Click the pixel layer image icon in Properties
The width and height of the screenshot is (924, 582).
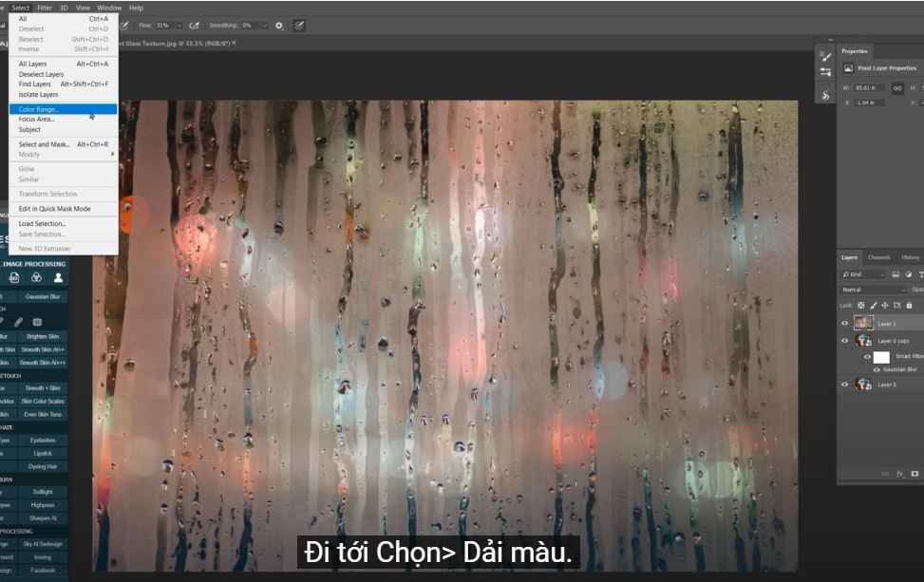point(848,68)
